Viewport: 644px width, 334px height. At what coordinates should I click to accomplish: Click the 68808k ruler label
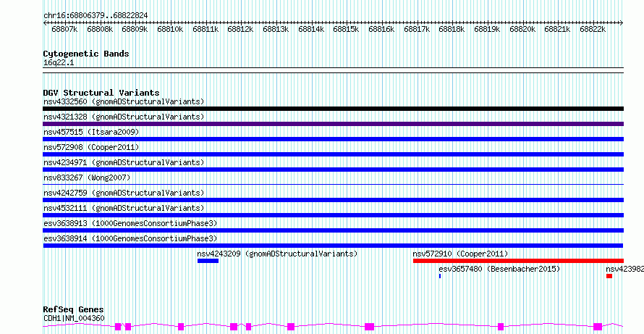(x=100, y=29)
